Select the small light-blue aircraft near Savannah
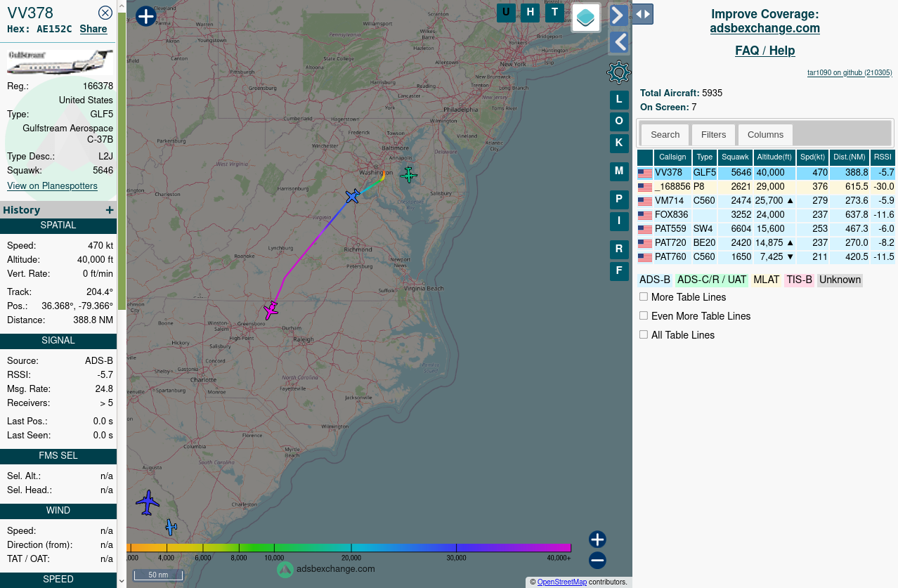898x588 pixels. (x=171, y=527)
